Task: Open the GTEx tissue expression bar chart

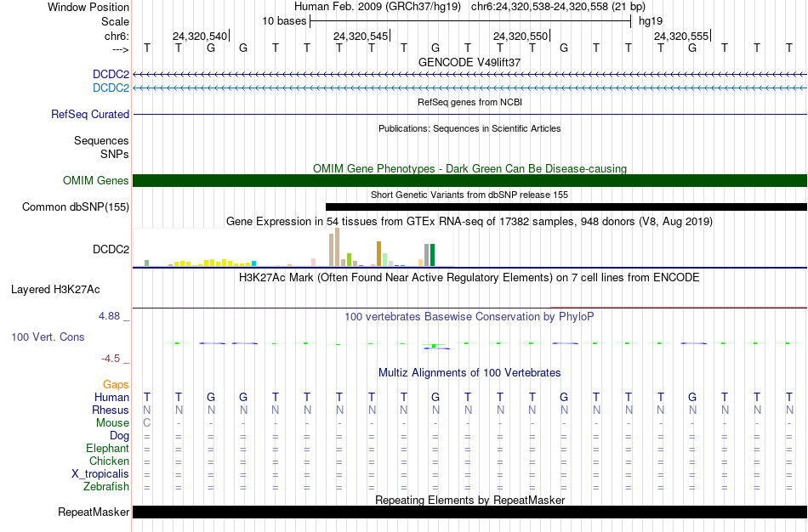Action: tap(293, 247)
